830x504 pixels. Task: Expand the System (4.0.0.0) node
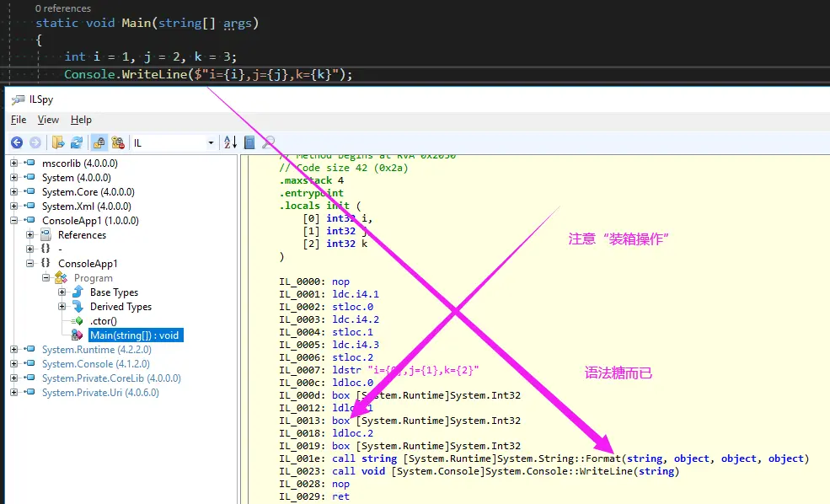pyautogui.click(x=14, y=177)
